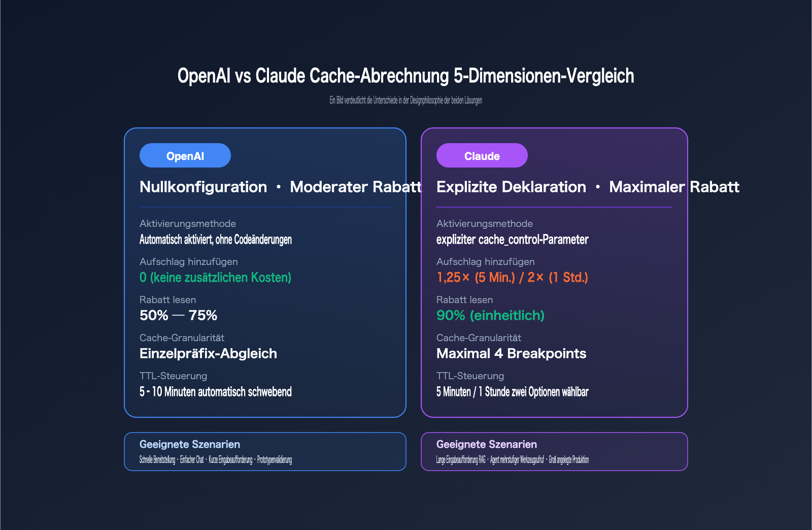The image size is (812, 530).
Task: Click 'TTL-Steuerung' label in OpenAI card
Action: click(174, 376)
